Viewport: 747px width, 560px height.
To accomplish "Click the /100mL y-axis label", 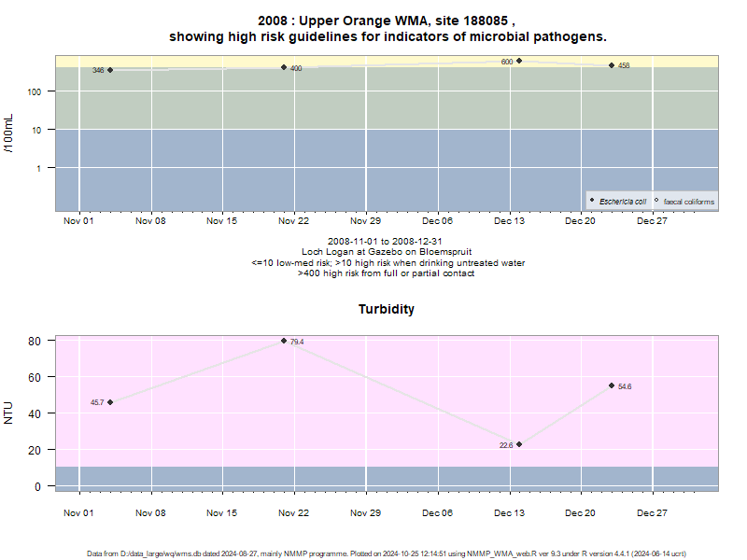I will [x=8, y=133].
